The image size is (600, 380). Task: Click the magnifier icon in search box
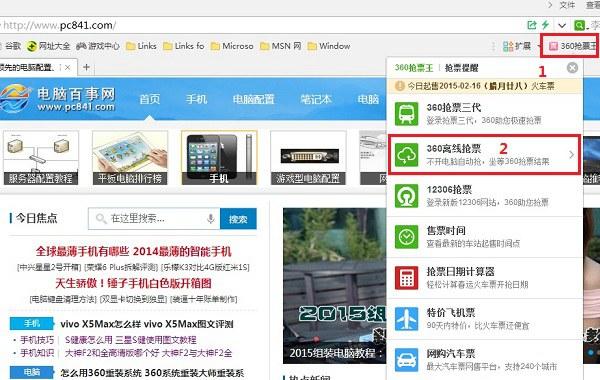point(101,219)
